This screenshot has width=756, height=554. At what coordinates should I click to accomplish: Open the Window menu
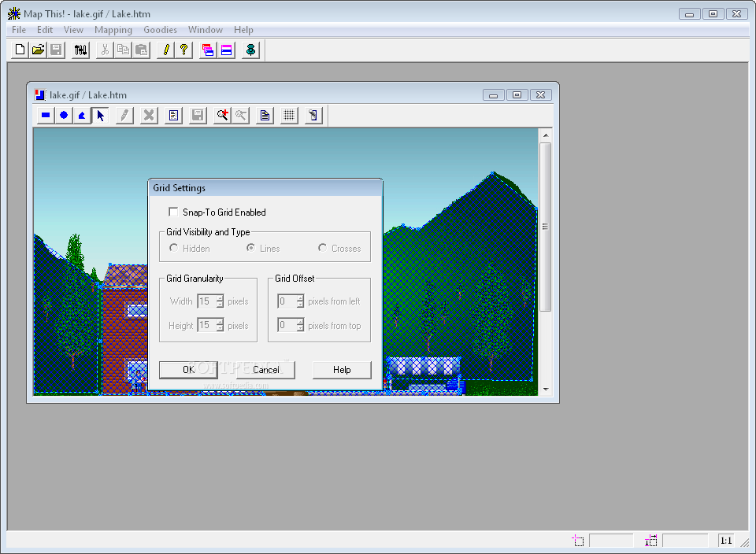[206, 30]
